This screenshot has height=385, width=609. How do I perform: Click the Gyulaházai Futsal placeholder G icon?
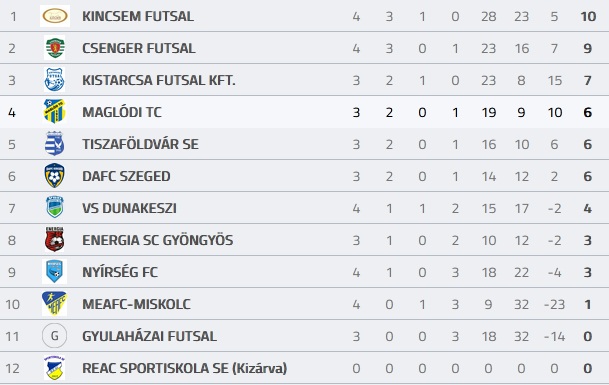tap(55, 336)
